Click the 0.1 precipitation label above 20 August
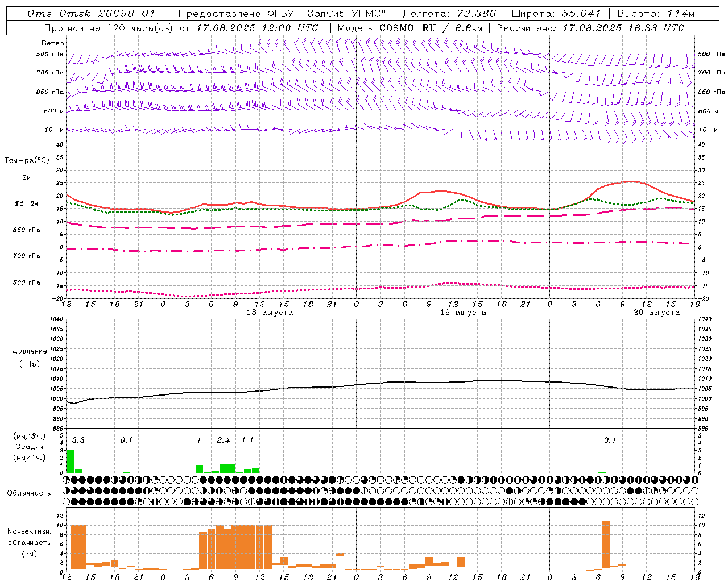The image size is (728, 582). (610, 440)
